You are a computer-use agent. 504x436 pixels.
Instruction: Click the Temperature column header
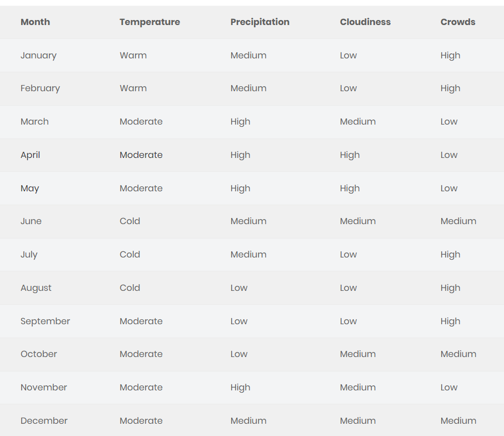click(x=149, y=22)
